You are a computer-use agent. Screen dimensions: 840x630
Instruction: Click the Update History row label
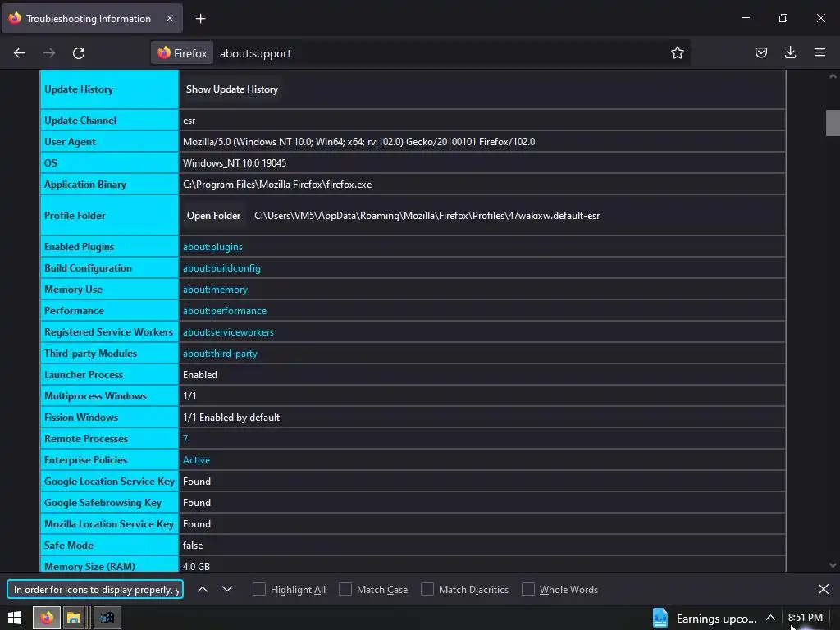(x=79, y=89)
